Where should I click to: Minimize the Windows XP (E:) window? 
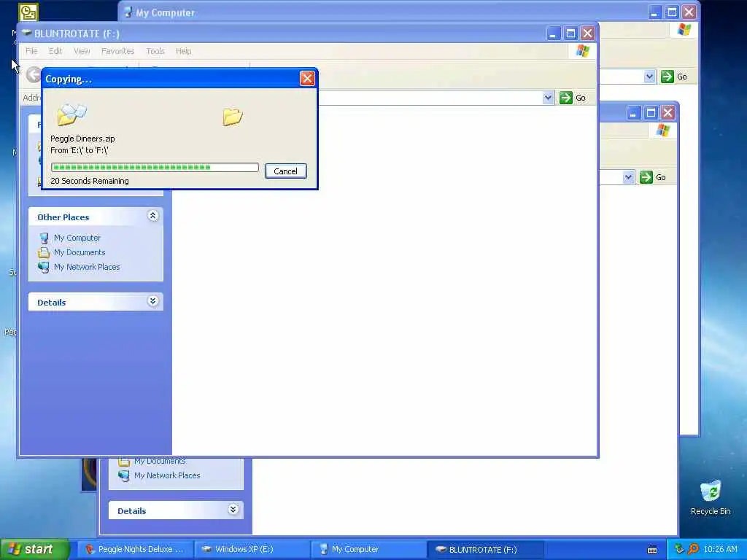pos(633,113)
